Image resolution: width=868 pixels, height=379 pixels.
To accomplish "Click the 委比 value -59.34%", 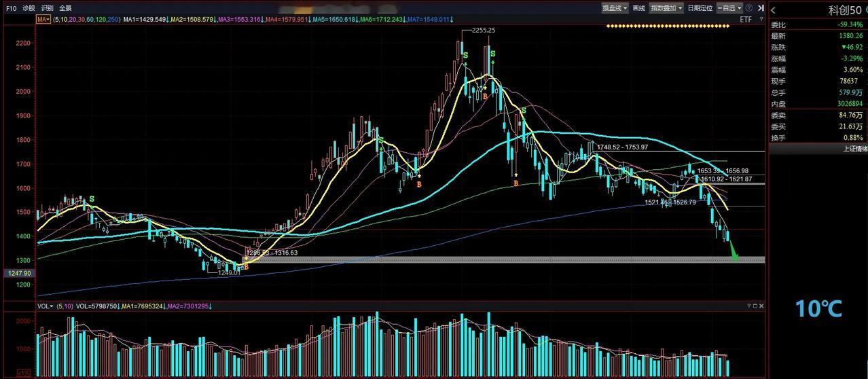I will click(x=850, y=24).
